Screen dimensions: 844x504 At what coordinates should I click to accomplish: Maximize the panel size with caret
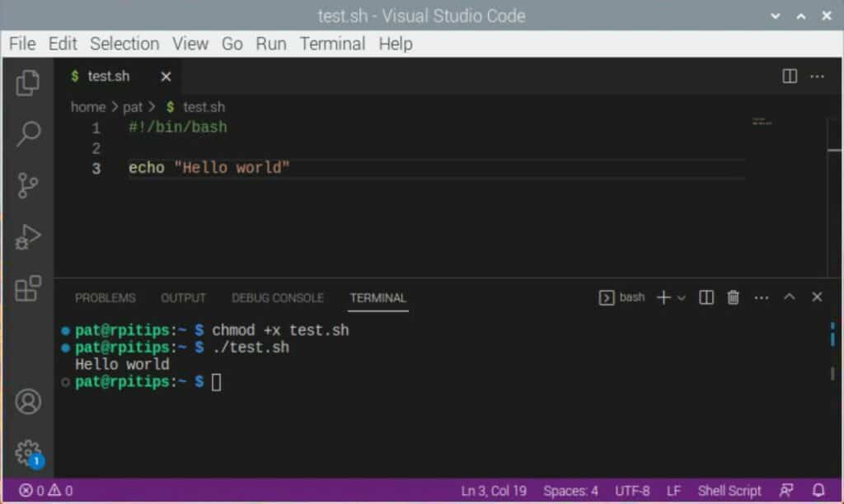pyautogui.click(x=789, y=297)
